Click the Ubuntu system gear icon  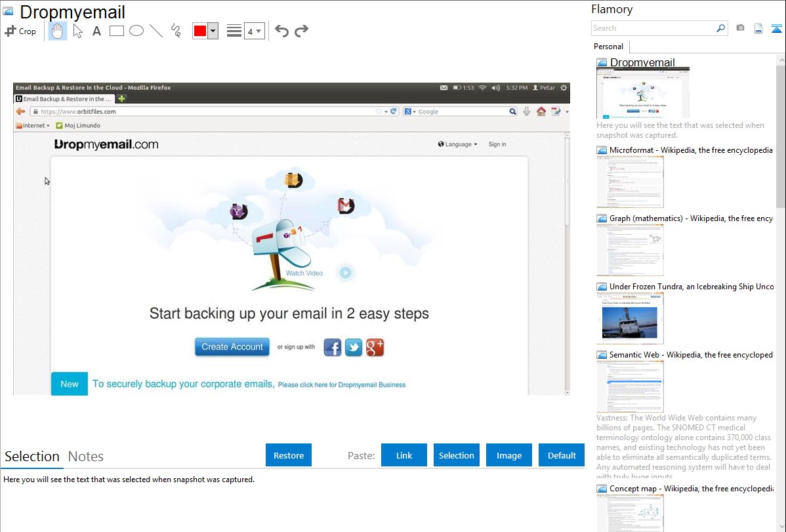coord(564,88)
